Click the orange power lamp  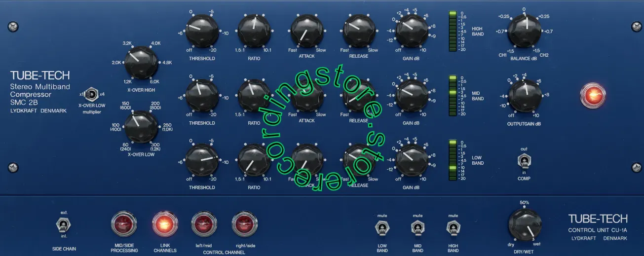pyautogui.click(x=593, y=95)
